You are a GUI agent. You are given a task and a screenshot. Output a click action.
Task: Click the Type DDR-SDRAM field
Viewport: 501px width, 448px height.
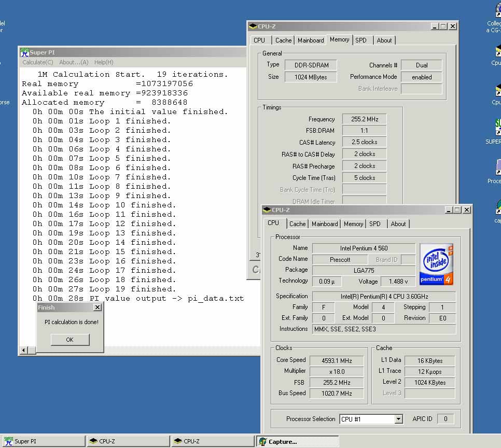(x=311, y=65)
